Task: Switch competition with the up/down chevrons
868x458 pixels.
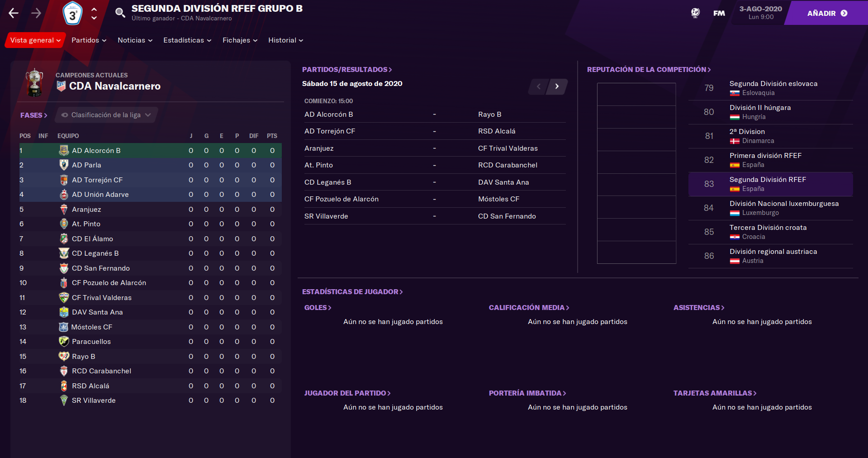Action: click(x=94, y=13)
